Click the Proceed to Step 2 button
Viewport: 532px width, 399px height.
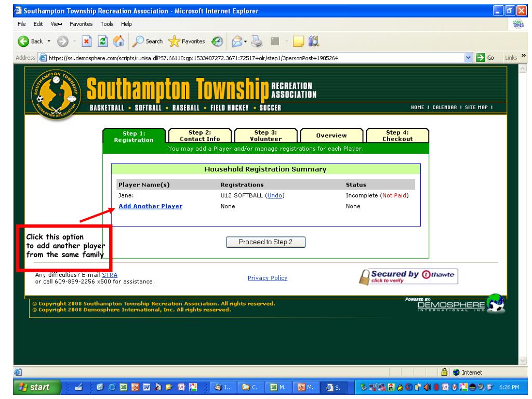(x=265, y=242)
